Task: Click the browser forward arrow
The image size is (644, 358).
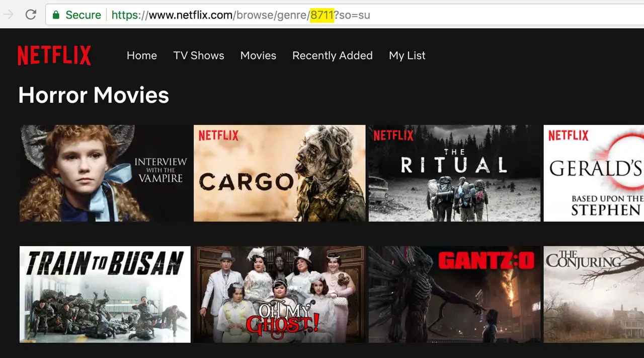Action: pyautogui.click(x=8, y=15)
